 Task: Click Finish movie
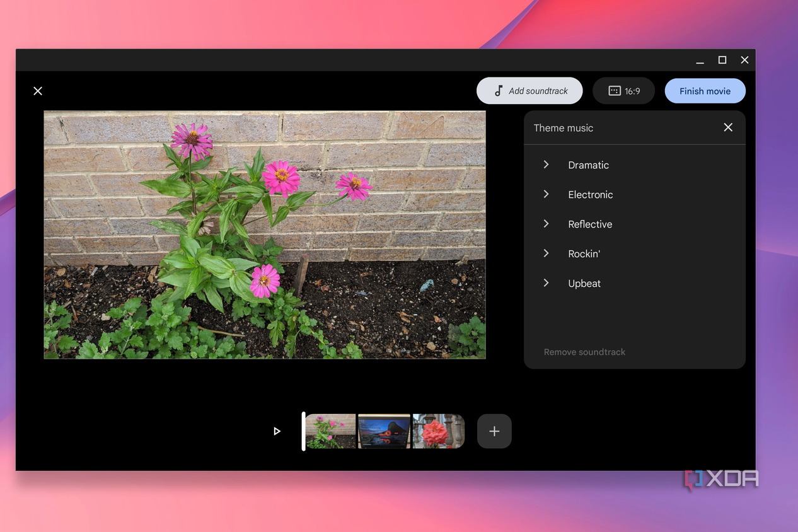point(705,91)
